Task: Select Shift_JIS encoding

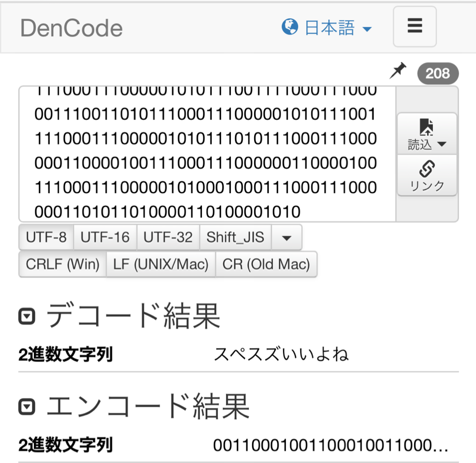Action: click(x=235, y=237)
